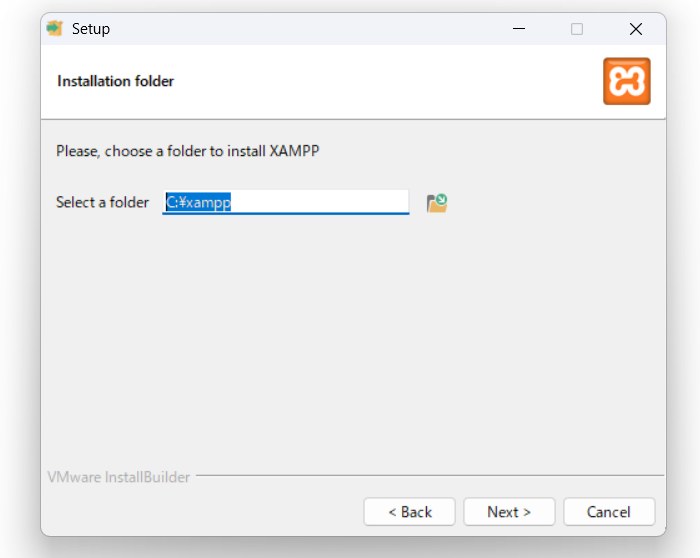
Task: Click the "Setup" title text
Action: pos(91,29)
